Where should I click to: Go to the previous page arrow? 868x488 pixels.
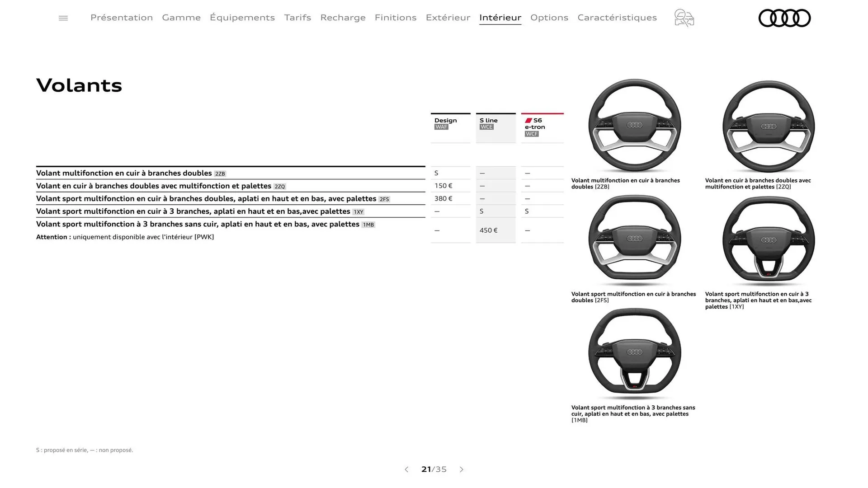tap(406, 469)
